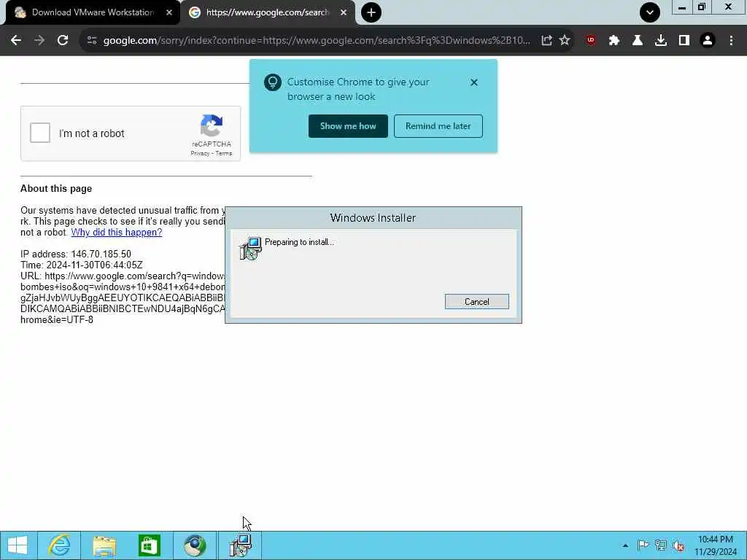Click the Windows Installer title bar
The image size is (747, 560).
(373, 217)
